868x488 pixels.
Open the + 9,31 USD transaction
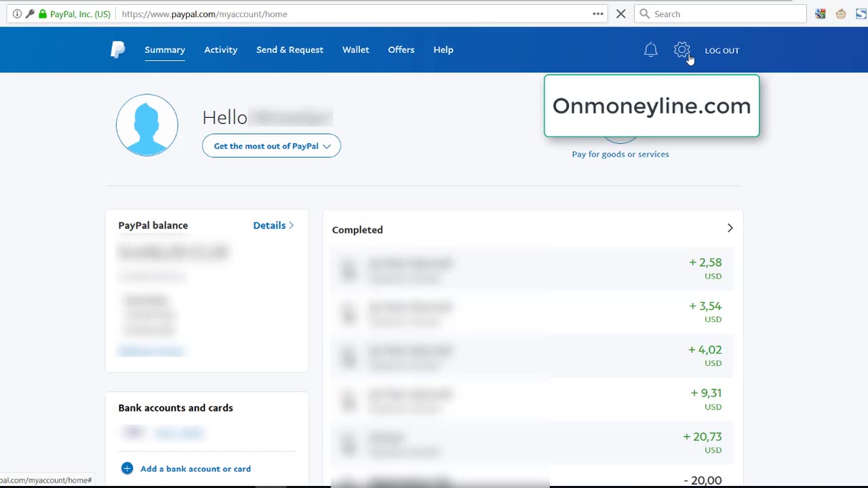click(x=532, y=399)
